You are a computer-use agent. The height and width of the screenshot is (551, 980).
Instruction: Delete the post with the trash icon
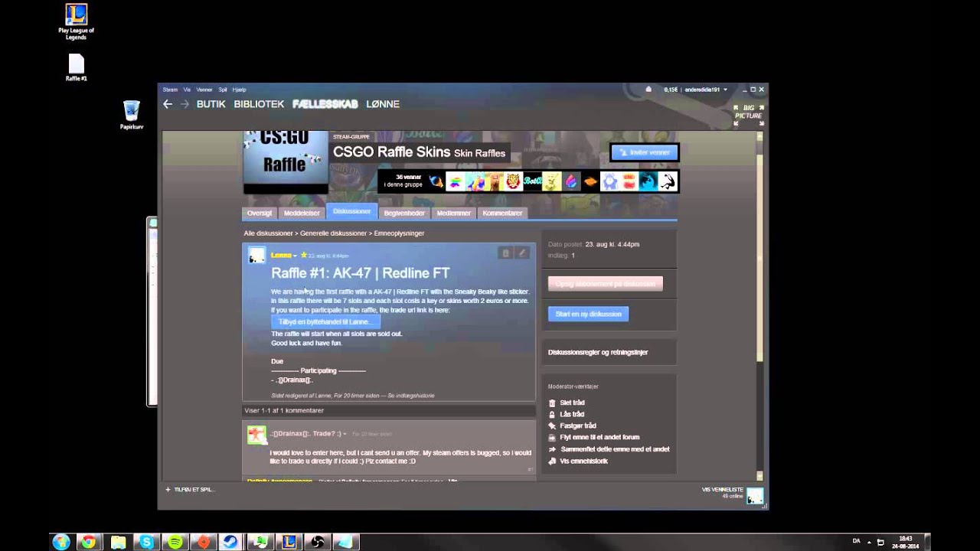(505, 253)
